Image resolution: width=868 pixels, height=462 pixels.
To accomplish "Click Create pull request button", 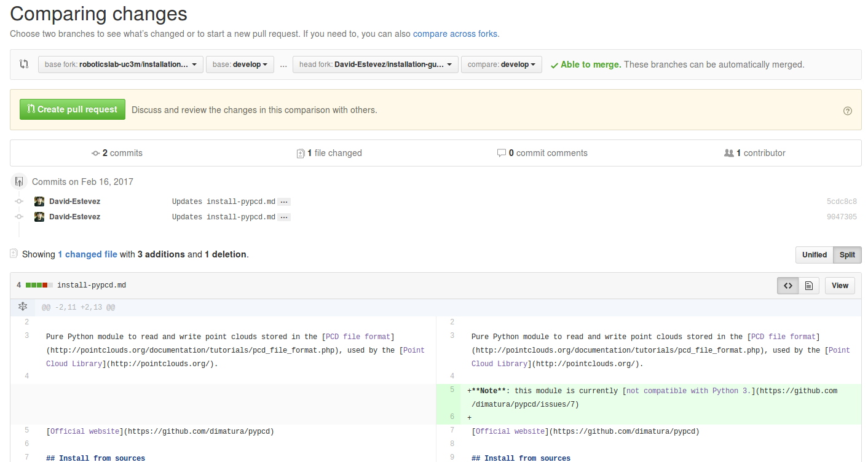I will pyautogui.click(x=73, y=109).
